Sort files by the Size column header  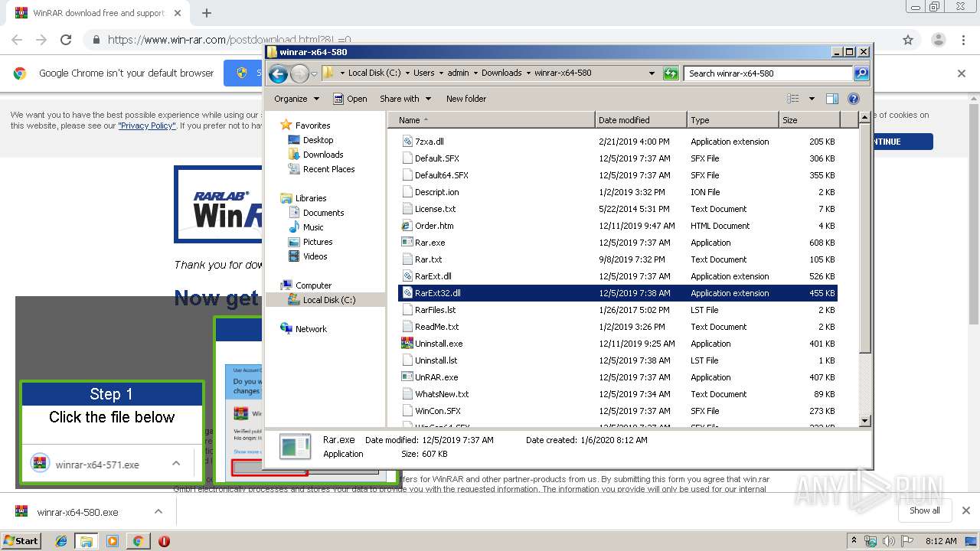click(x=809, y=120)
